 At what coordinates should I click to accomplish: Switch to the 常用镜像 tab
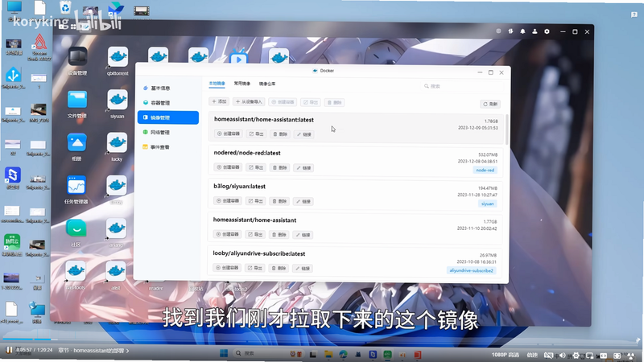click(242, 84)
